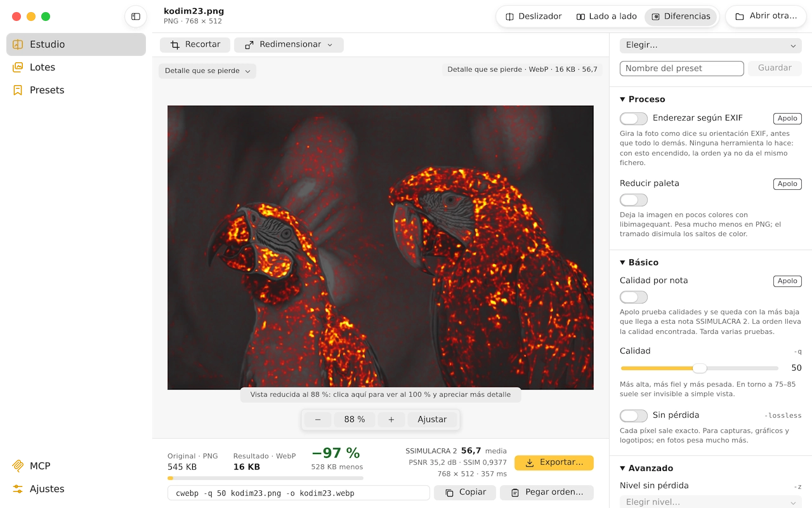Image resolution: width=812 pixels, height=508 pixels.
Task: Click the Lado a lado icon
Action: (x=580, y=17)
